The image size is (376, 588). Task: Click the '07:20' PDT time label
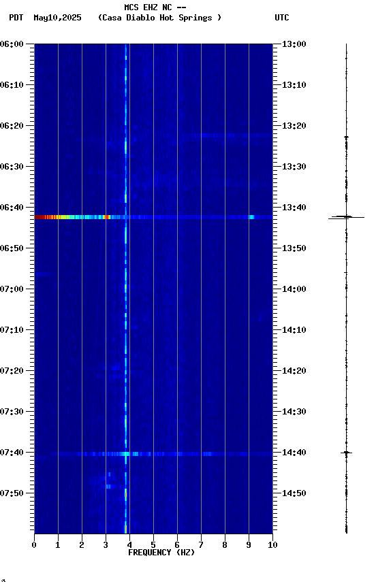(12, 371)
